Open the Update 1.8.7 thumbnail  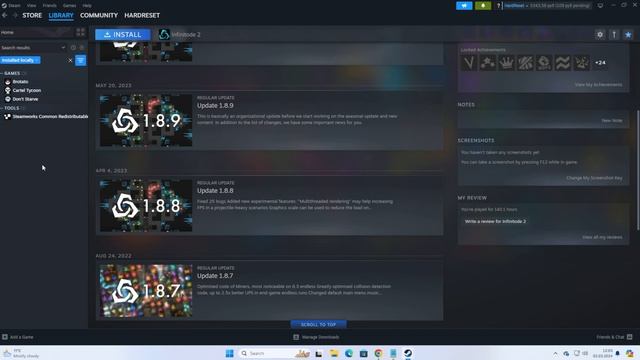coord(146,291)
